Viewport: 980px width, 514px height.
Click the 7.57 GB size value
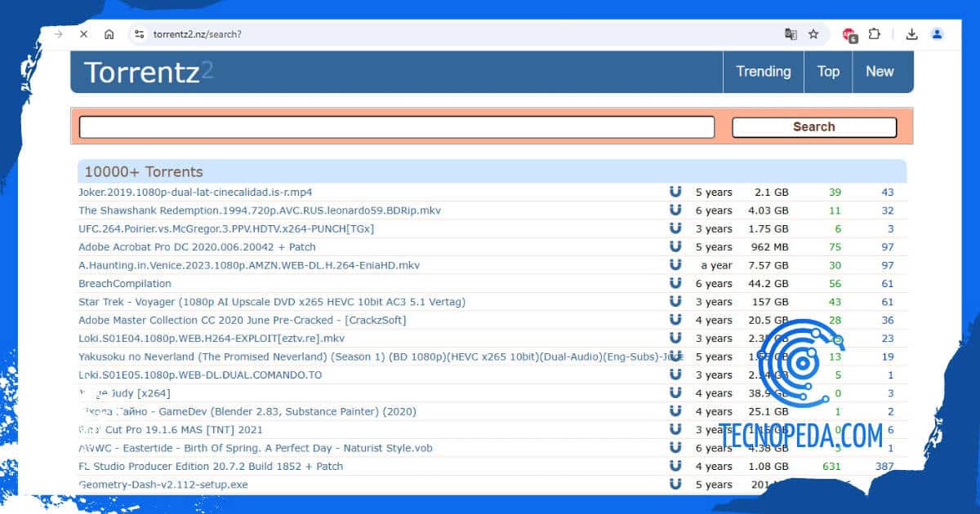(x=768, y=265)
